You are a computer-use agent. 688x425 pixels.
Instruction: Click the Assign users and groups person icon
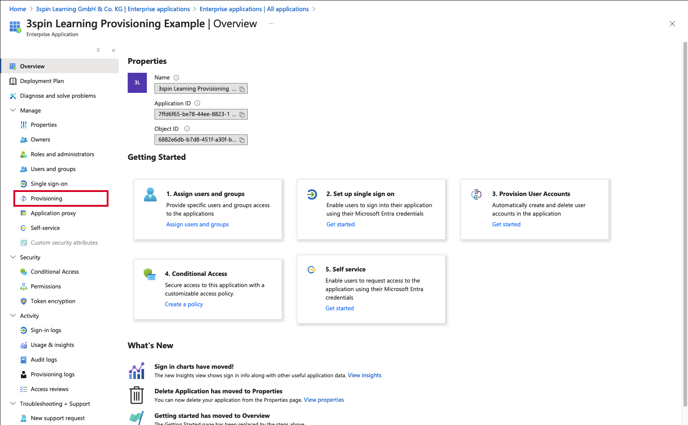click(x=150, y=194)
